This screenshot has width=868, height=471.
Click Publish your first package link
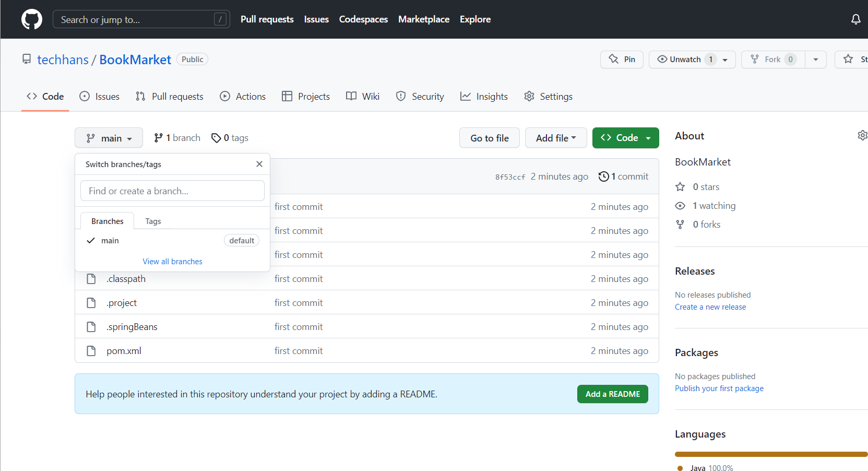pyautogui.click(x=719, y=388)
